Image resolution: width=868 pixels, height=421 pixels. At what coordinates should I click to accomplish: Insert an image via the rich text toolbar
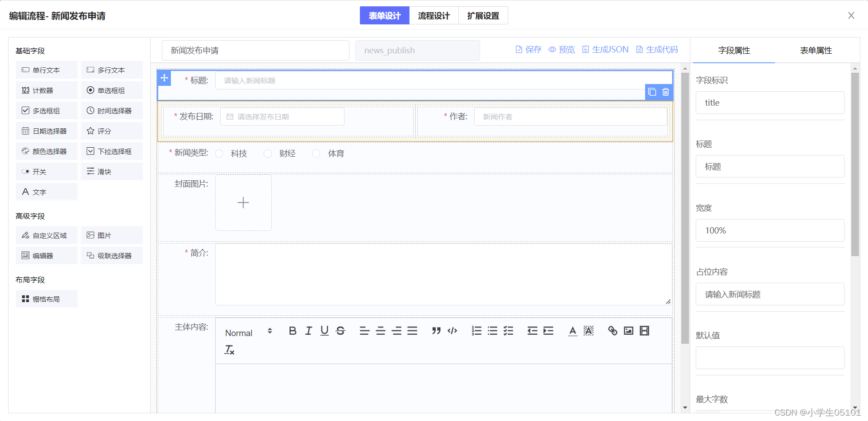pyautogui.click(x=628, y=331)
